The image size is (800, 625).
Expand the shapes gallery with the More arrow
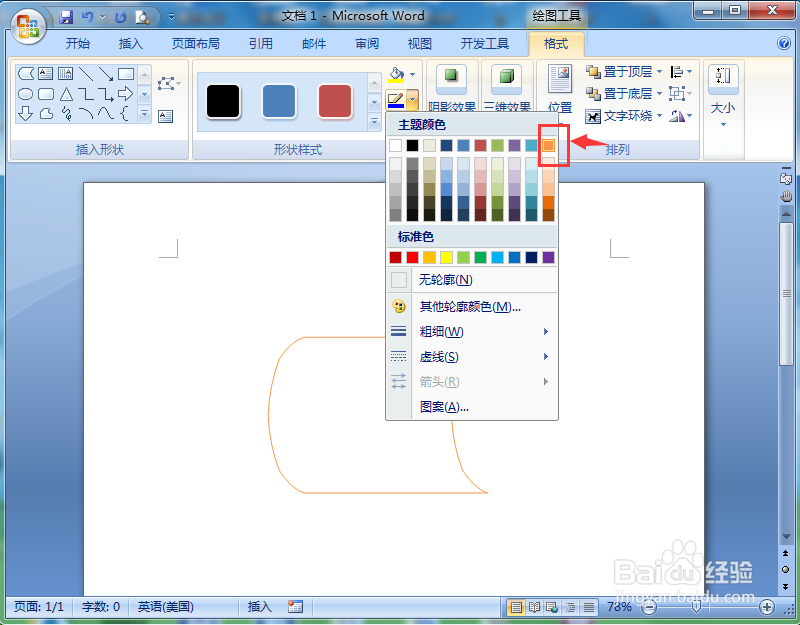tap(144, 114)
